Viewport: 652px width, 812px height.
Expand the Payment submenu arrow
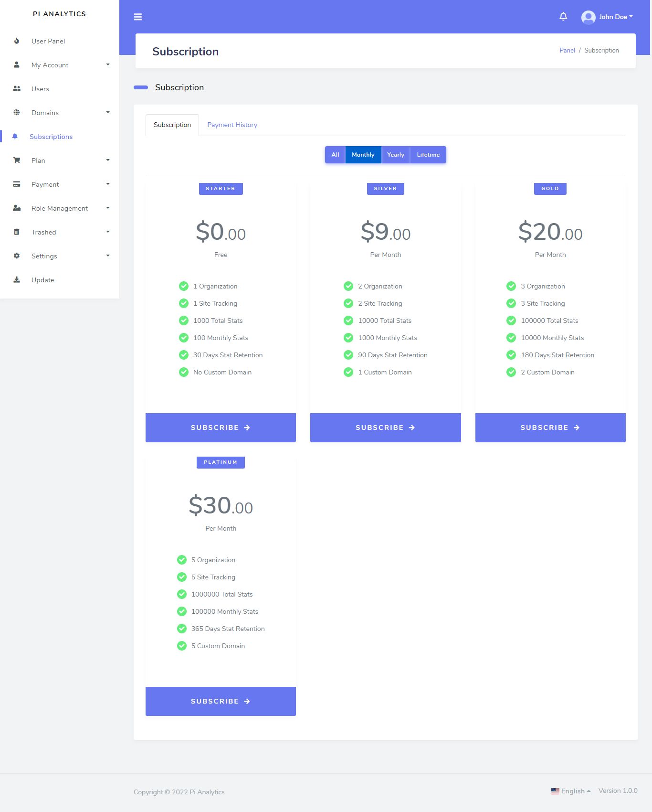pyautogui.click(x=108, y=184)
